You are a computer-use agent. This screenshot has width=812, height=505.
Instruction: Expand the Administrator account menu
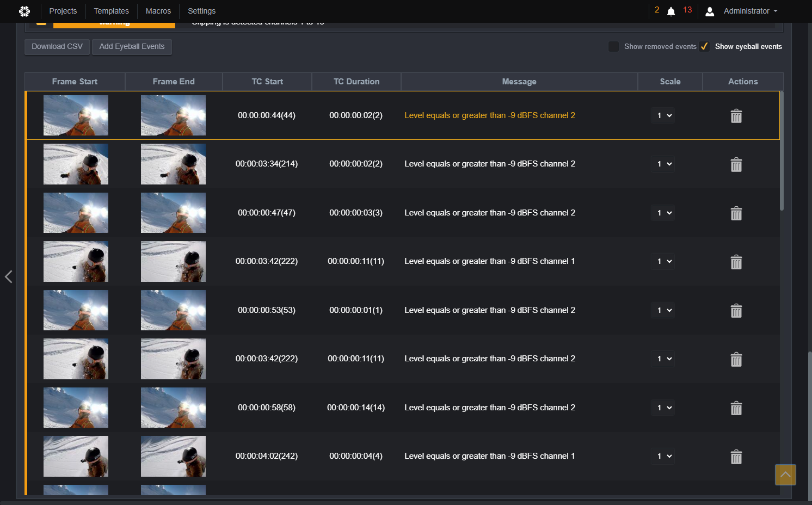[x=751, y=11]
